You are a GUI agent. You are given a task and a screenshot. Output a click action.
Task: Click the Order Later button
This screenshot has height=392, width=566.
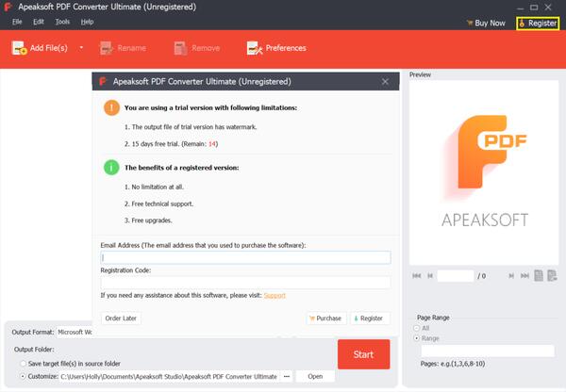click(121, 318)
